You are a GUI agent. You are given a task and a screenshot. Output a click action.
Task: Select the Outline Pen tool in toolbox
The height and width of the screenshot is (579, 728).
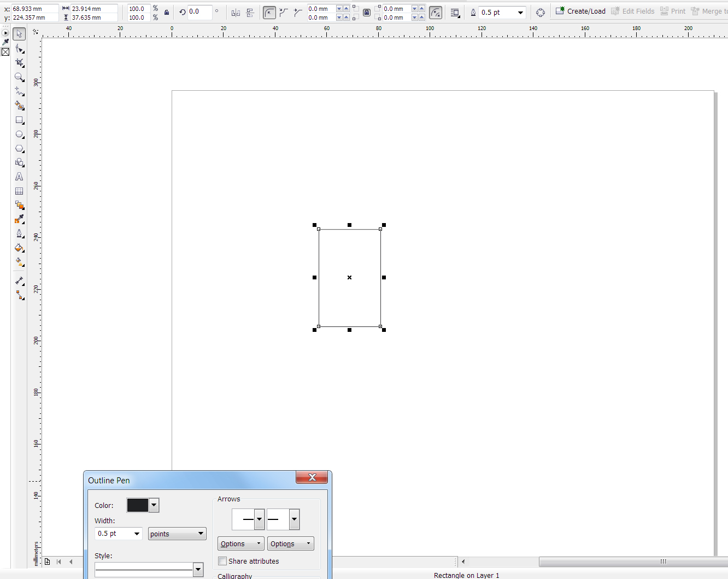19,233
